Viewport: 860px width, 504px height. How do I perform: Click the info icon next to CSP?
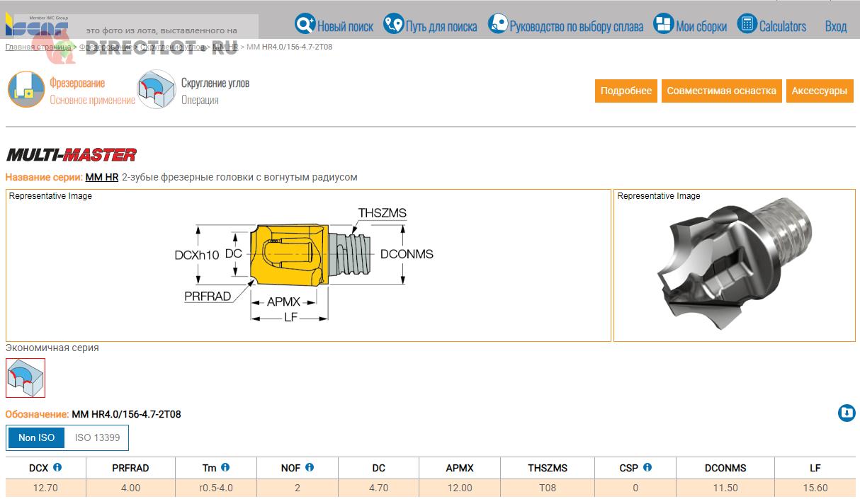pos(647,467)
